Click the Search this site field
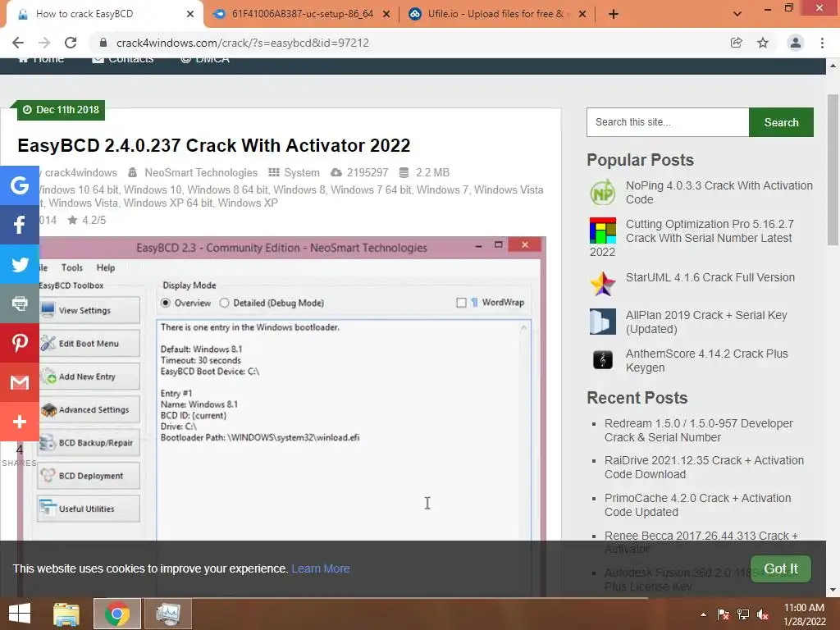The image size is (840, 630). point(668,122)
